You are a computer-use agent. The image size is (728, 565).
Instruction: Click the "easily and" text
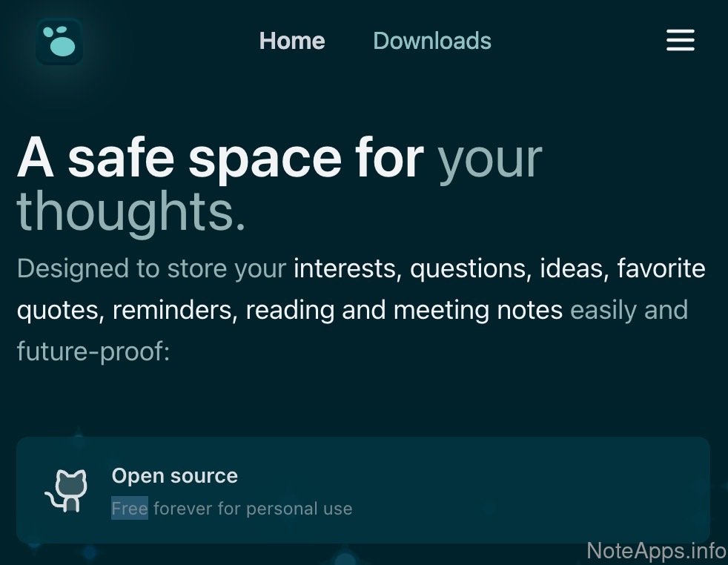click(629, 310)
